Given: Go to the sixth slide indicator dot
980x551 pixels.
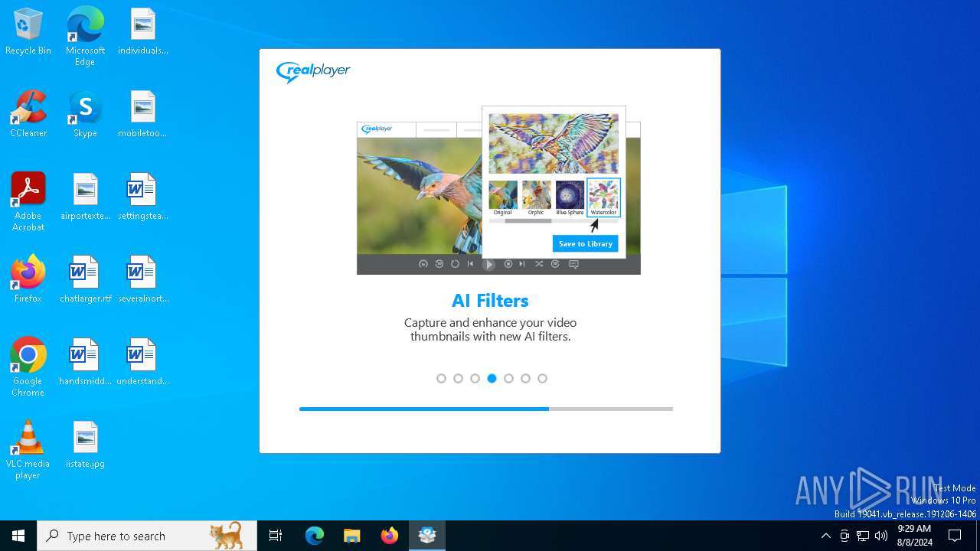Looking at the screenshot, I should pos(525,378).
